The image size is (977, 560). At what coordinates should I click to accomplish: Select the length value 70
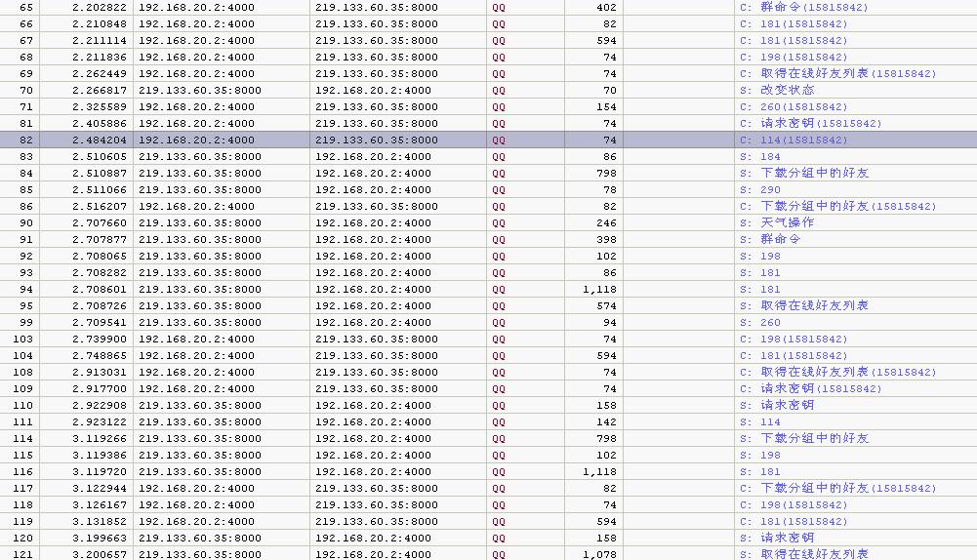tap(609, 91)
